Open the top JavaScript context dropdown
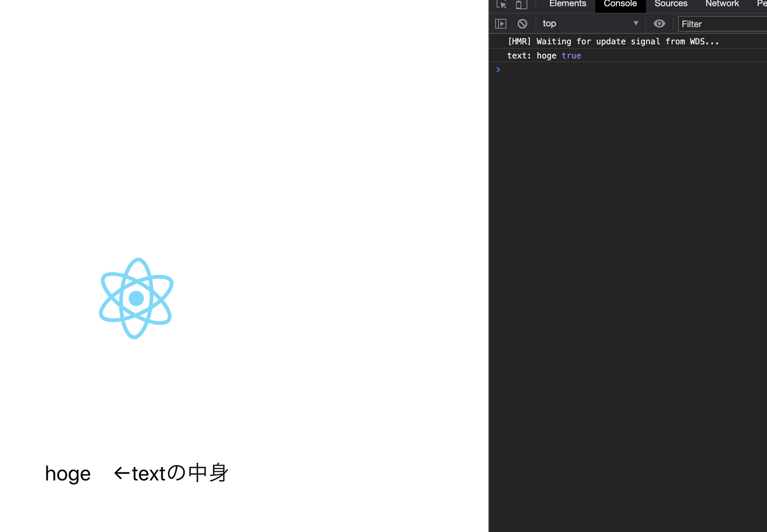 point(591,24)
